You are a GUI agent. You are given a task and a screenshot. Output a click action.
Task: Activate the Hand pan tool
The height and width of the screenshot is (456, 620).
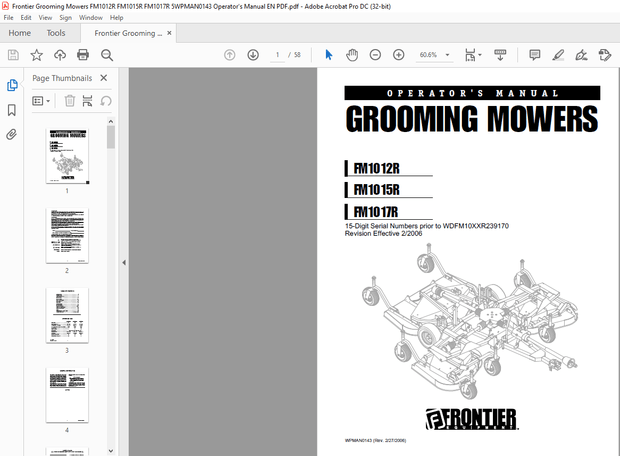tap(352, 55)
